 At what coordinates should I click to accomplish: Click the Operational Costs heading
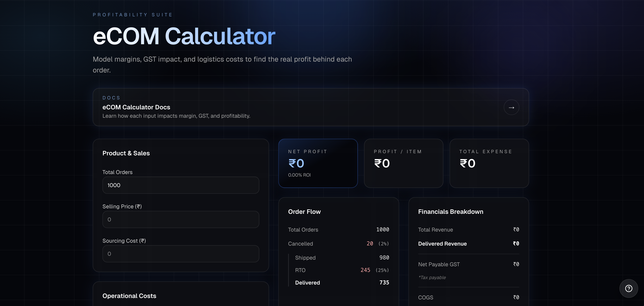pos(129,296)
